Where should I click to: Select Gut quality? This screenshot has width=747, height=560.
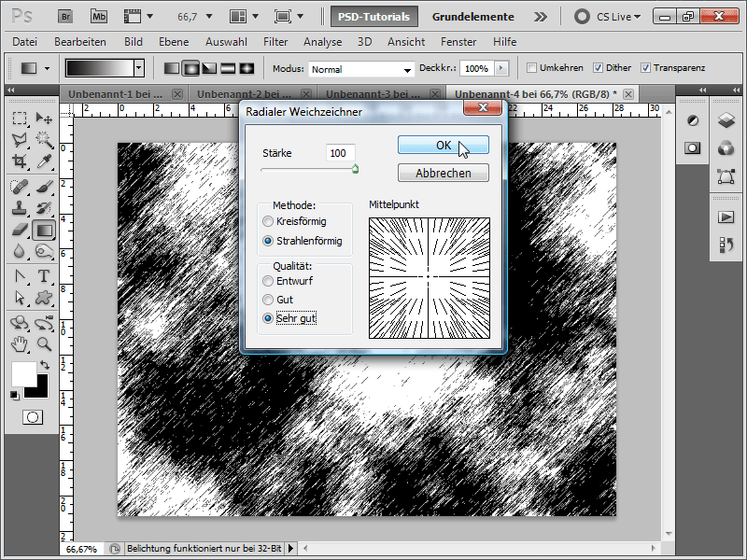pos(268,300)
